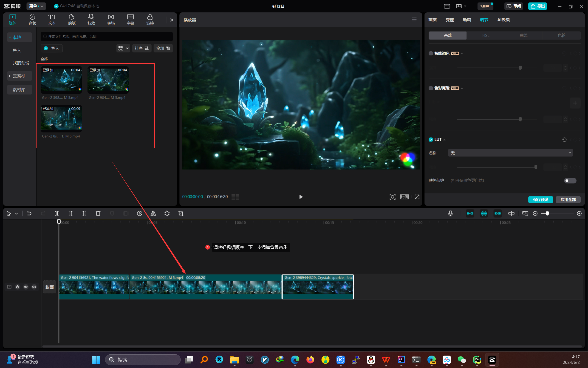
Task: Undo the last timeline action
Action: (x=29, y=213)
